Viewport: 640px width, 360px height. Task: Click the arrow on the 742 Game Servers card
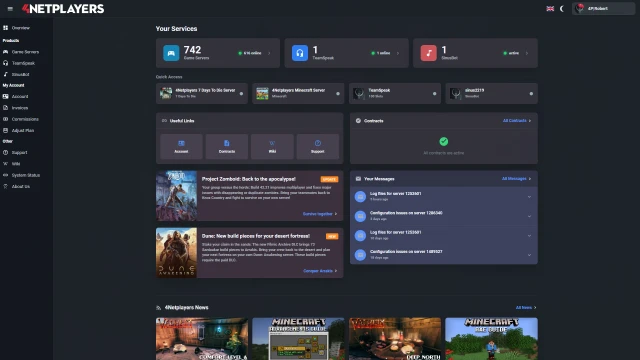click(269, 53)
